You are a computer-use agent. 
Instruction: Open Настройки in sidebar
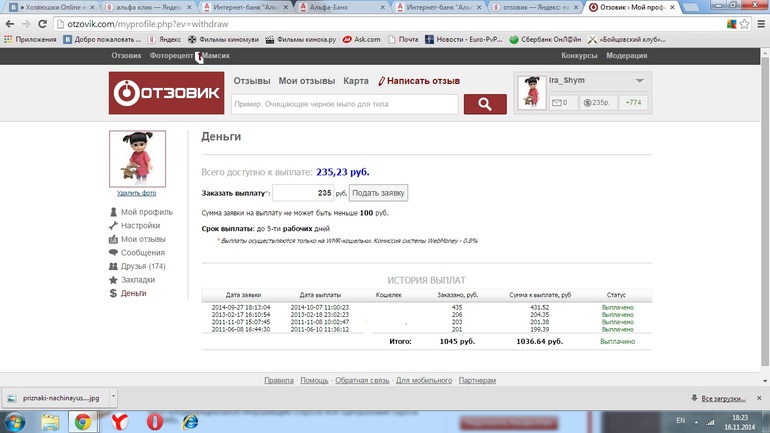pyautogui.click(x=140, y=225)
